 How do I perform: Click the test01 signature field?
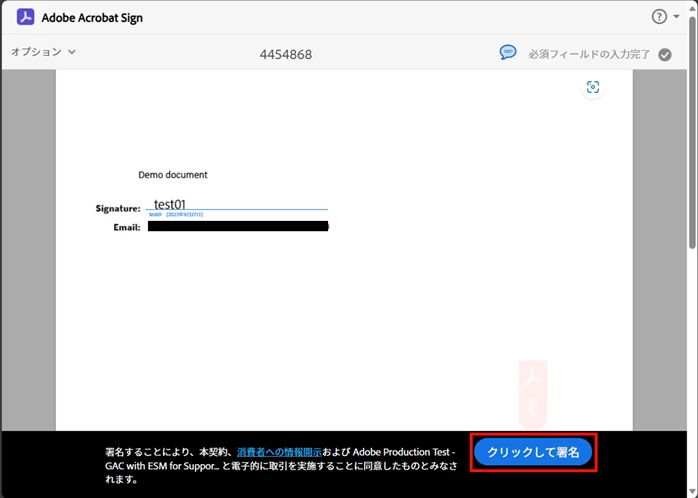[x=236, y=204]
